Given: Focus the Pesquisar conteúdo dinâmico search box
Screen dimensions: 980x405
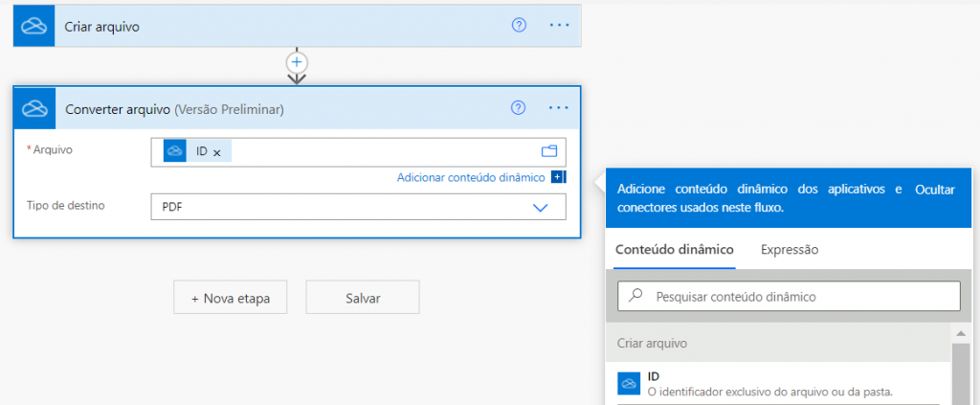Looking at the screenshot, I should click(x=788, y=297).
